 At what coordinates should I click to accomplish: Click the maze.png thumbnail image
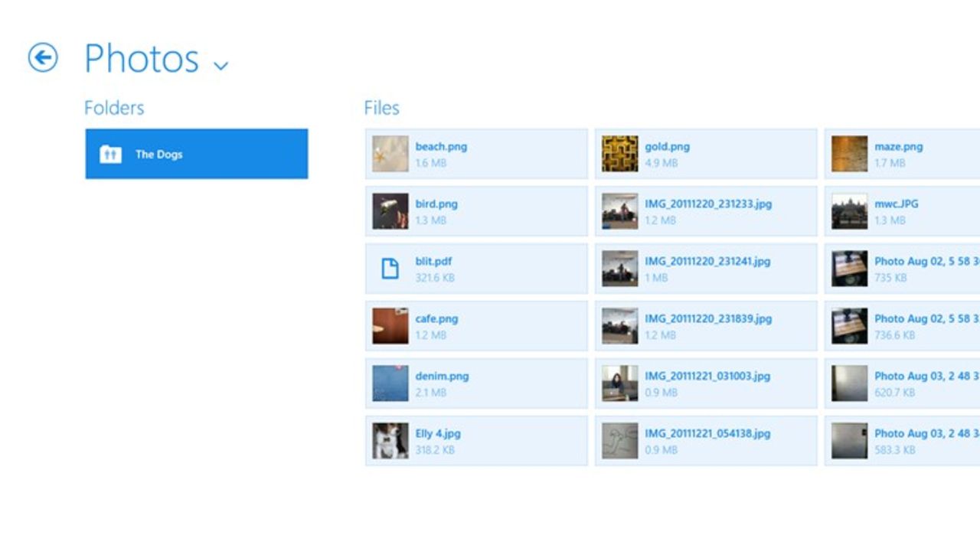point(849,153)
